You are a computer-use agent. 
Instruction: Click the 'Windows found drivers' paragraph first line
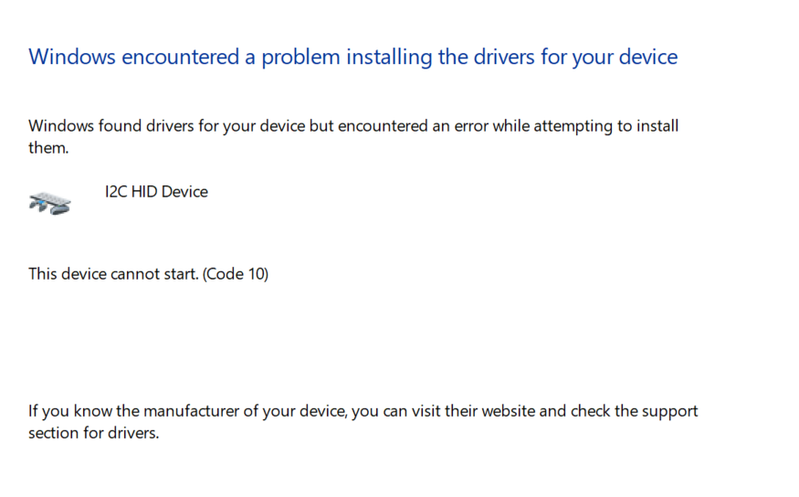(352, 127)
